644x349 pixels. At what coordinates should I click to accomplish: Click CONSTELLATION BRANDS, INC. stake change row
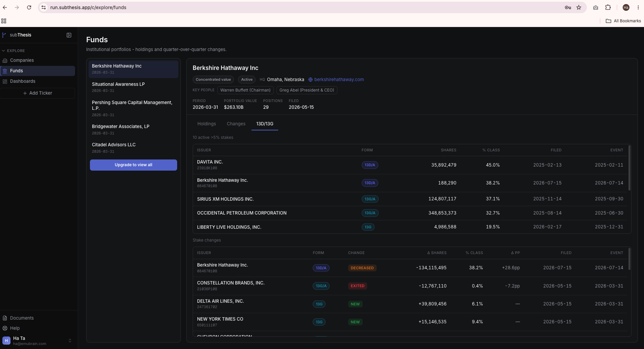[410, 286]
